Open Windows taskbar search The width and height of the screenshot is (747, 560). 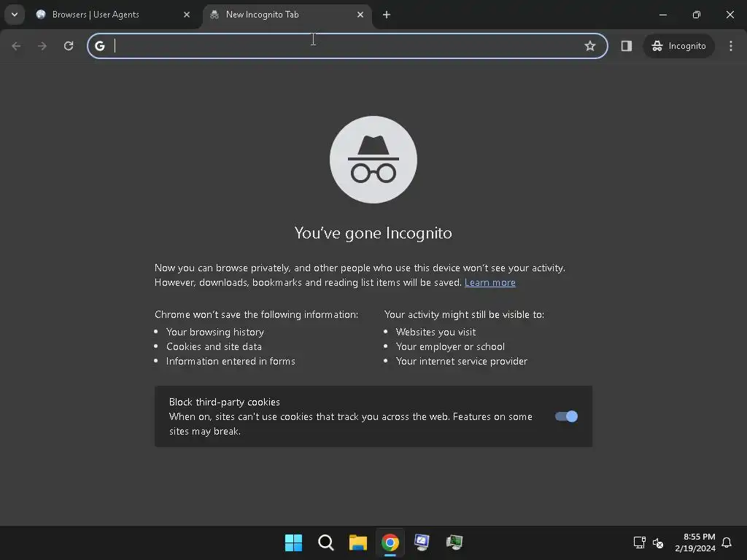[x=326, y=542]
